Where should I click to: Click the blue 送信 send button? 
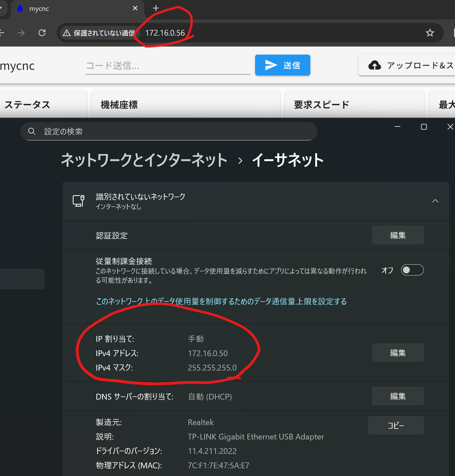click(282, 65)
